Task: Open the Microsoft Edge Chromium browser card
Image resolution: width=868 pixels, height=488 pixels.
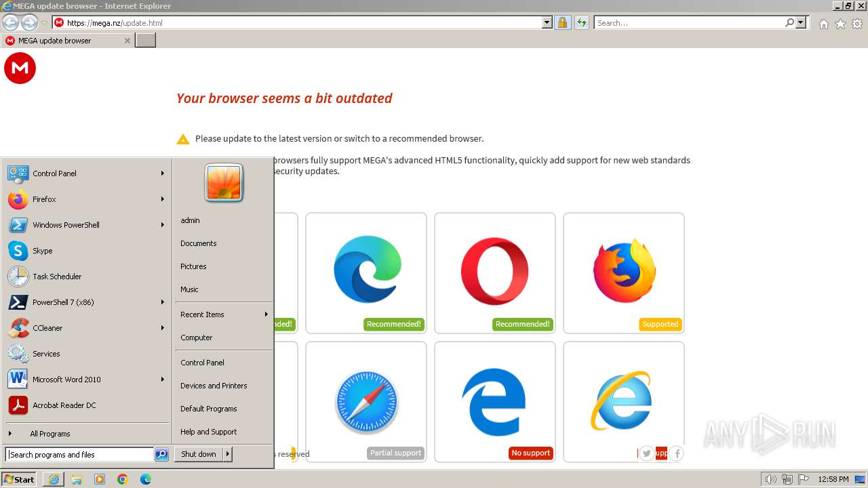Action: click(366, 273)
